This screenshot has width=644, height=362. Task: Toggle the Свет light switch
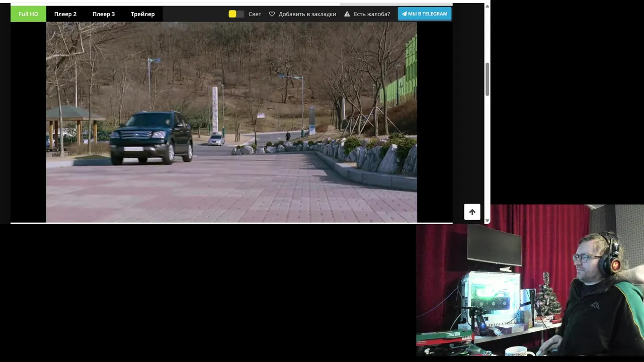236,14
